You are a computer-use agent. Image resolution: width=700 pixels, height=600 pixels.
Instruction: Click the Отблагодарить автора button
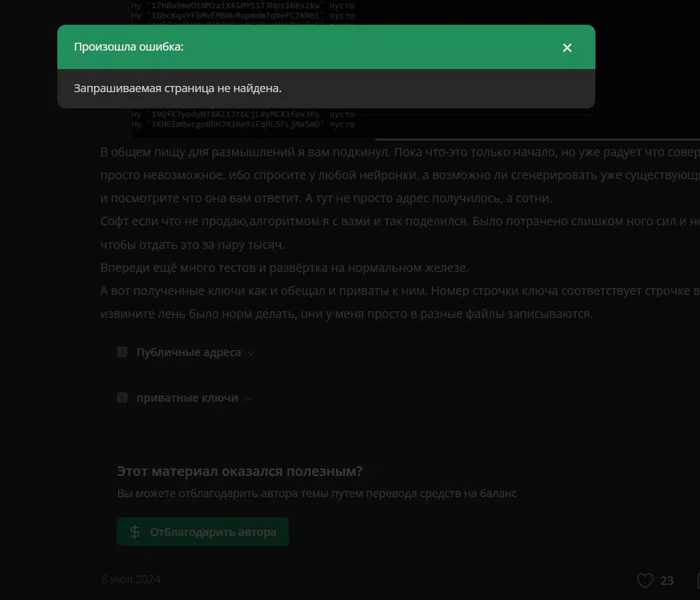(x=203, y=531)
